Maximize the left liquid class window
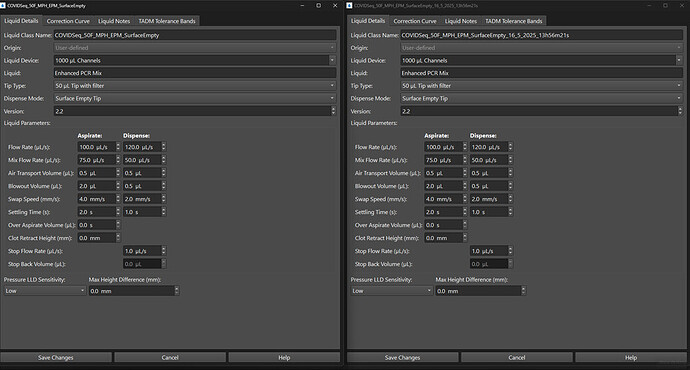 pyautogui.click(x=319, y=5)
